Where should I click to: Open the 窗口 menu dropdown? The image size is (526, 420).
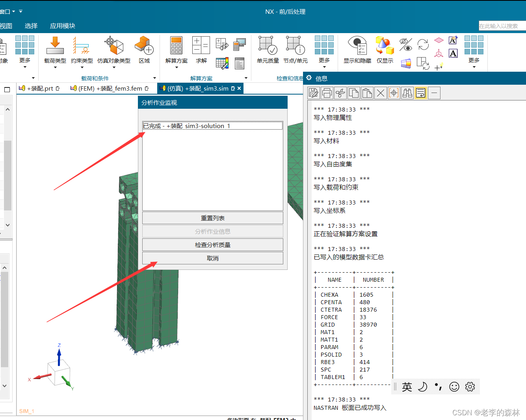(x=7, y=11)
